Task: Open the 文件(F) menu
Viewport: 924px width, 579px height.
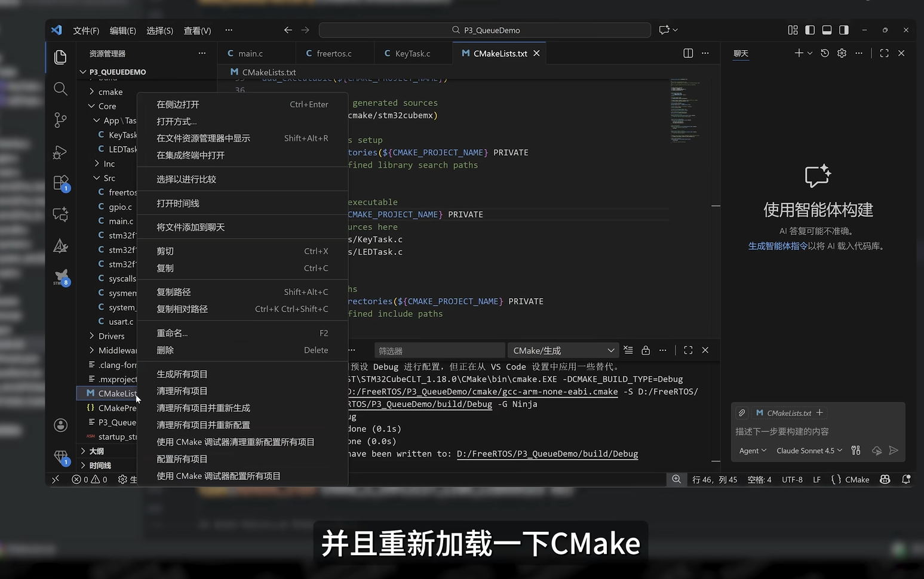Action: tap(86, 30)
